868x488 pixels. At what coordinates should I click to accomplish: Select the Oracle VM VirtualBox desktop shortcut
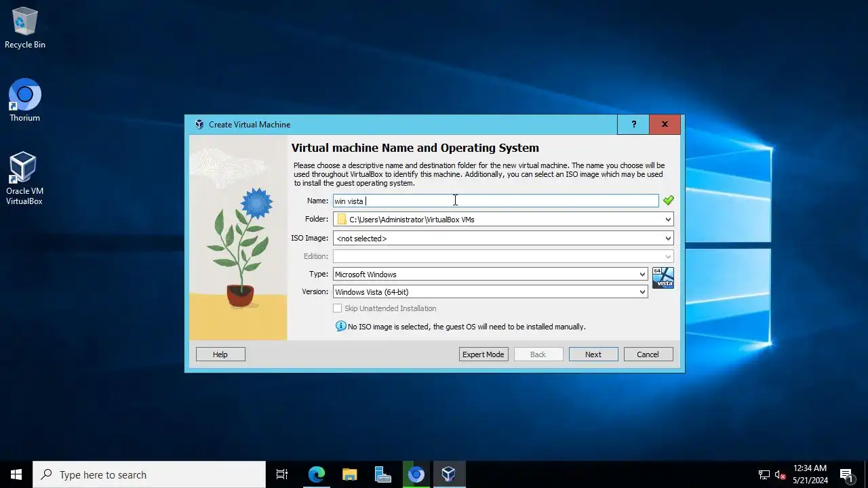click(x=24, y=179)
